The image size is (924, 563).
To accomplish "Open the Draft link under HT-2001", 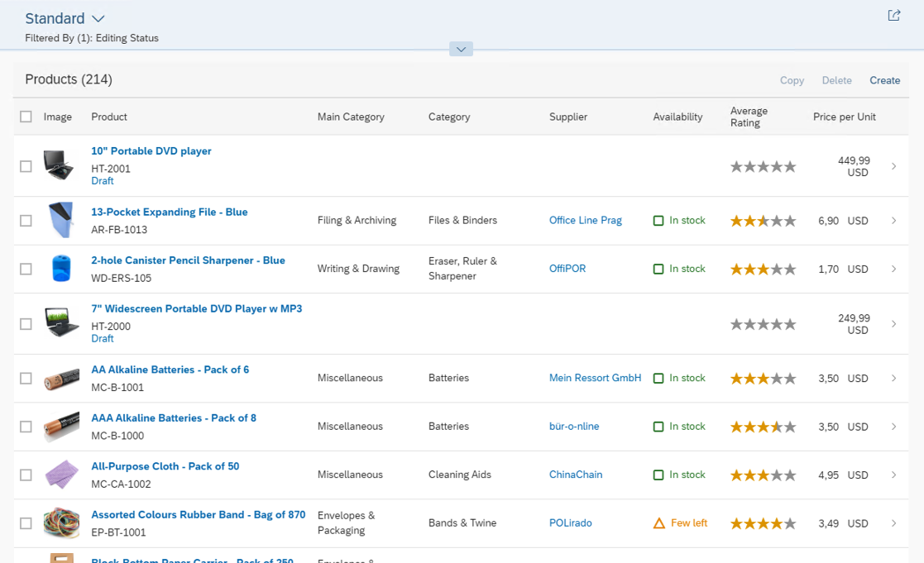I will pos(103,181).
